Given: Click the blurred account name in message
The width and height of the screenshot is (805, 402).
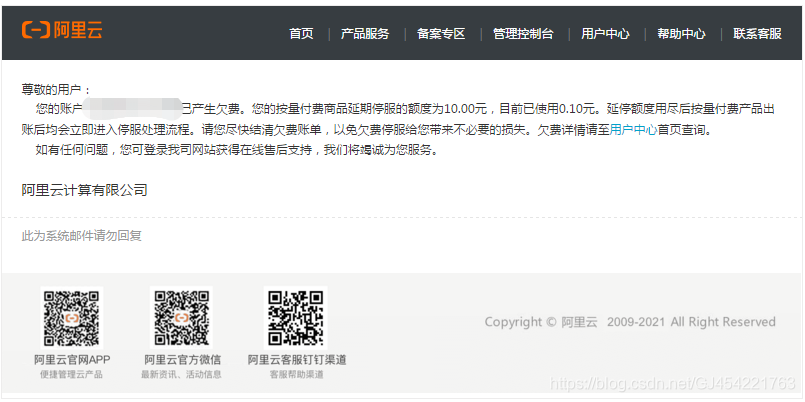Looking at the screenshot, I should (x=132, y=109).
